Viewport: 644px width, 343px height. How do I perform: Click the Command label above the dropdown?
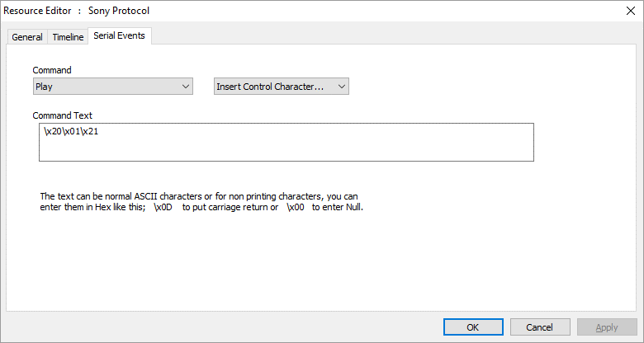coord(52,70)
